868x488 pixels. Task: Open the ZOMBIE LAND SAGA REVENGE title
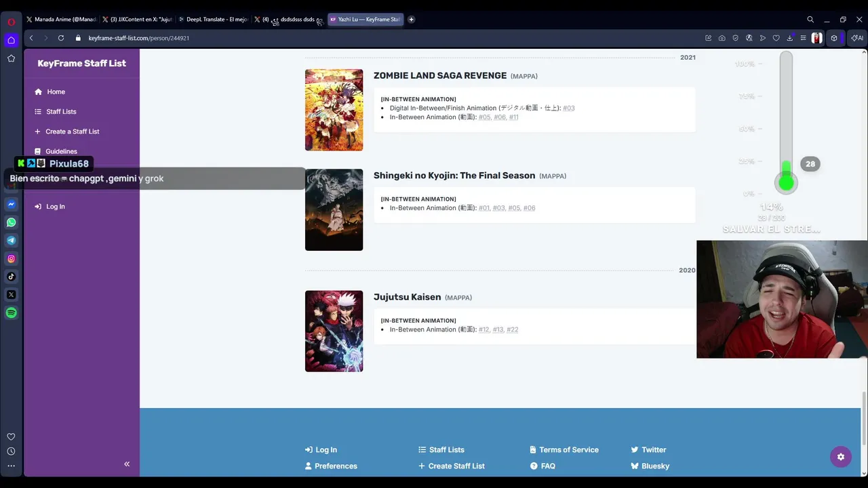440,75
